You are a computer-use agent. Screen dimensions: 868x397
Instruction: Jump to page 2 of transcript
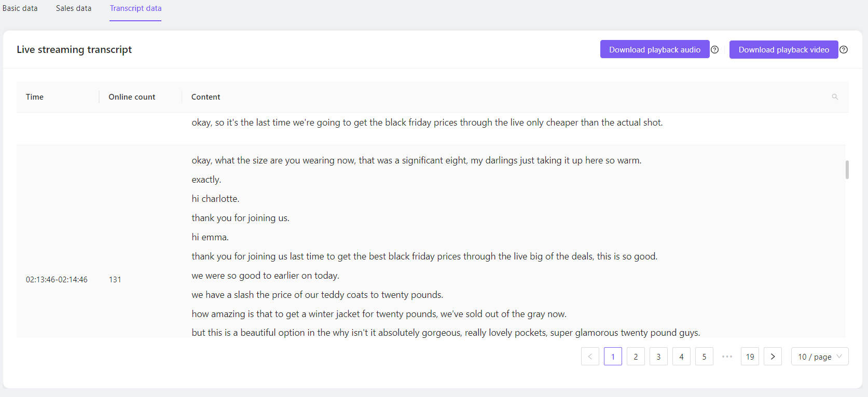pyautogui.click(x=636, y=357)
